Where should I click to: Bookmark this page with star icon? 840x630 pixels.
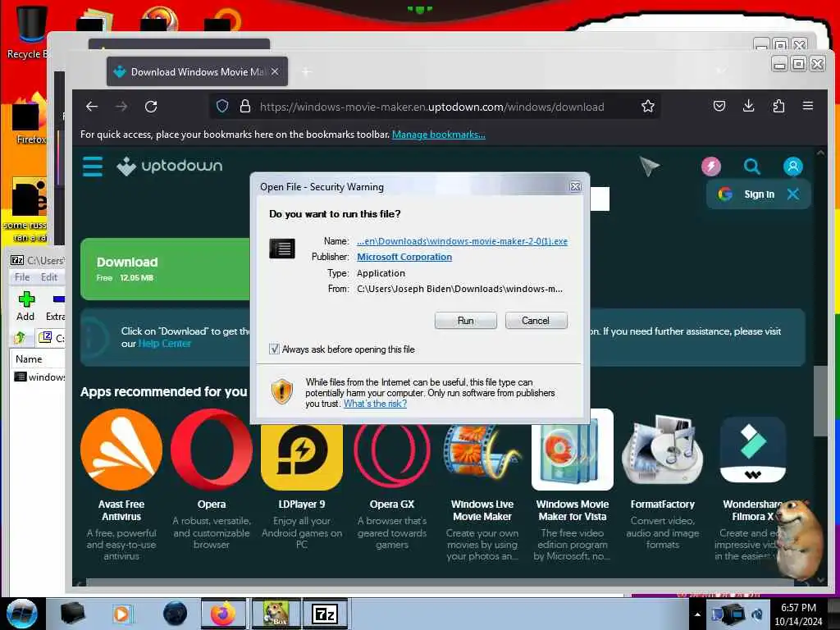(648, 107)
